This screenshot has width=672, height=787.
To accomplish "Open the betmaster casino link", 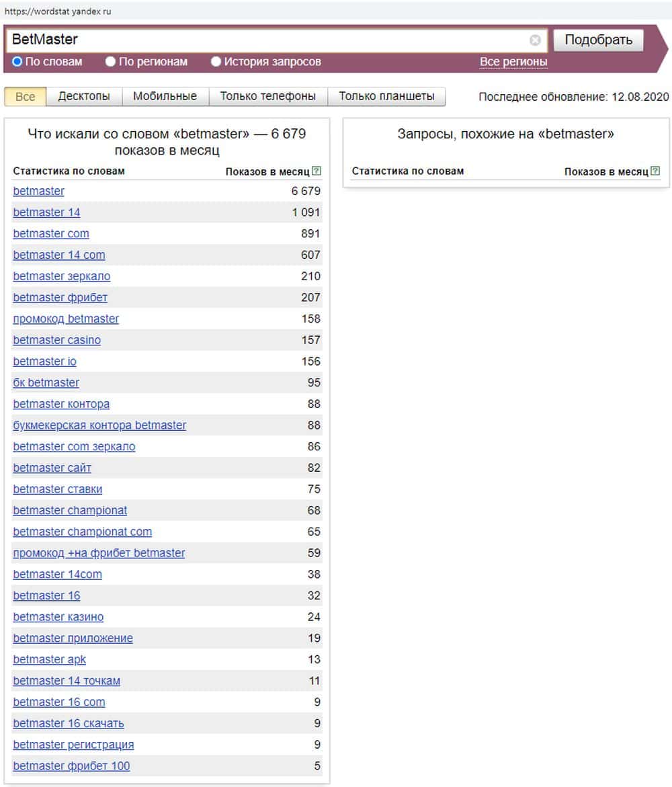I will pyautogui.click(x=56, y=340).
